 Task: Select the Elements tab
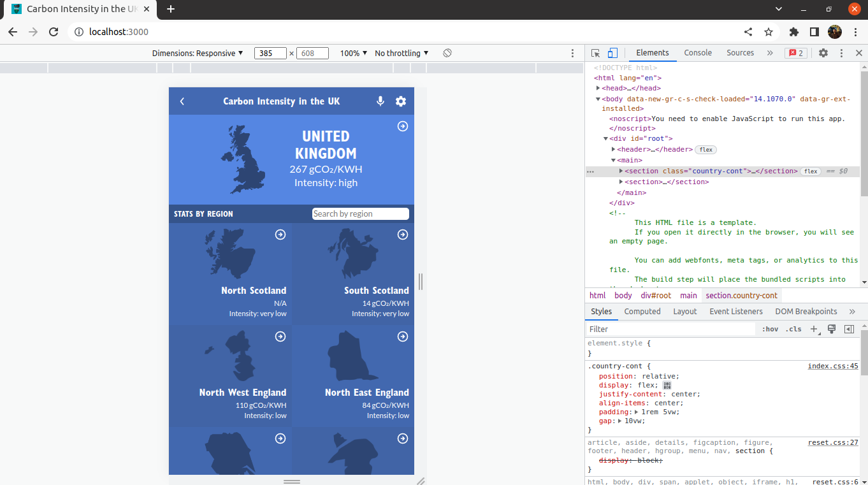pos(653,53)
